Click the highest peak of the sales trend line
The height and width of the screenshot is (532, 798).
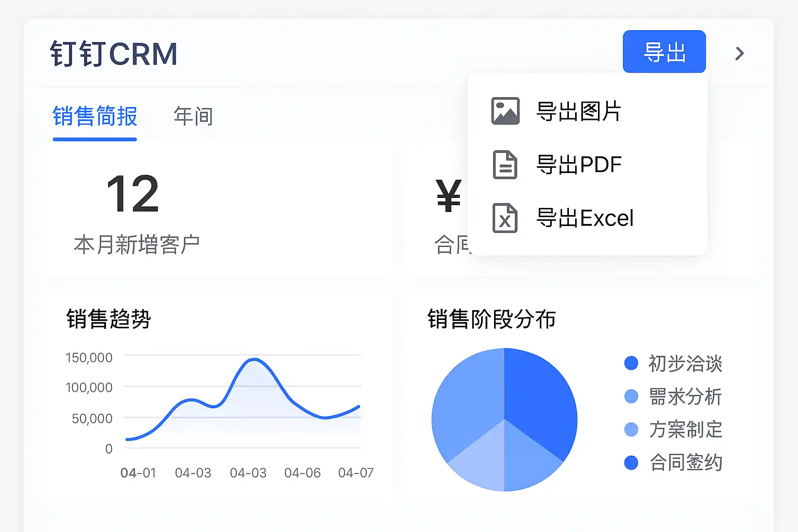(x=254, y=359)
